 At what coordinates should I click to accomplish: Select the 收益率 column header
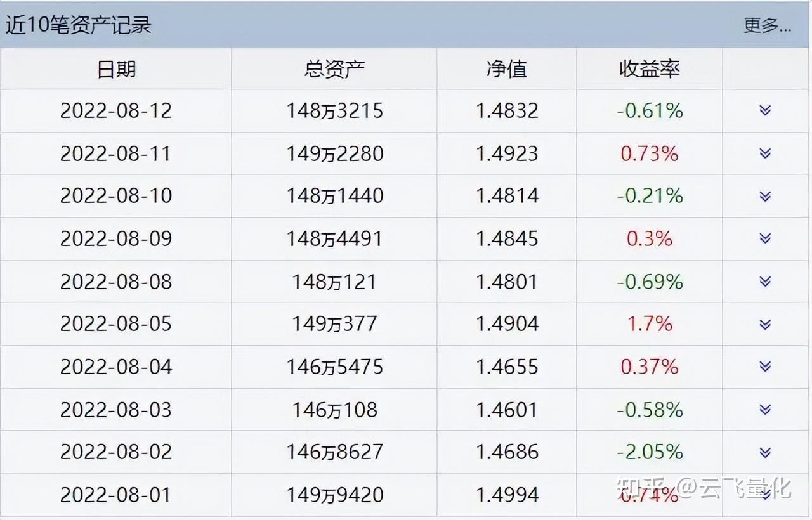point(650,68)
